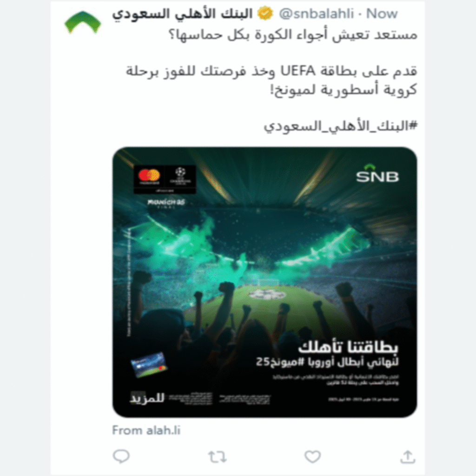Click the green SNB profile avatar

pos(83,22)
